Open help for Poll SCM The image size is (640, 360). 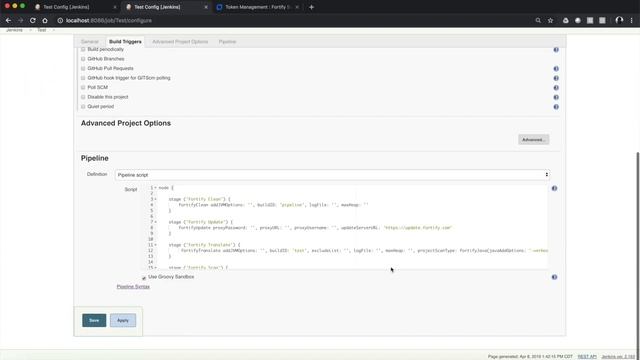pyautogui.click(x=556, y=88)
